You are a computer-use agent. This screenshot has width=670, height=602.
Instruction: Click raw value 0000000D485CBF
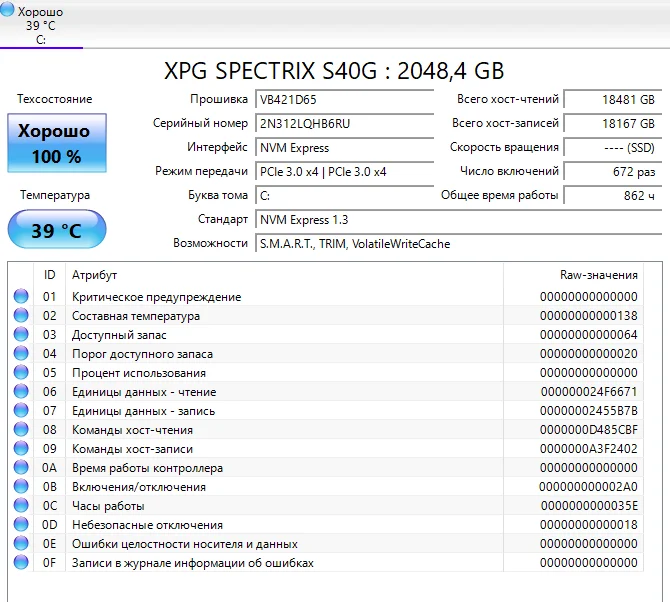(588, 430)
